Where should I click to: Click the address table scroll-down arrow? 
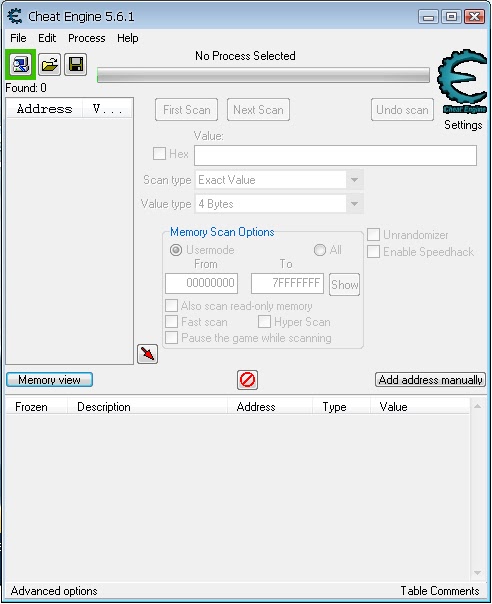(x=477, y=573)
